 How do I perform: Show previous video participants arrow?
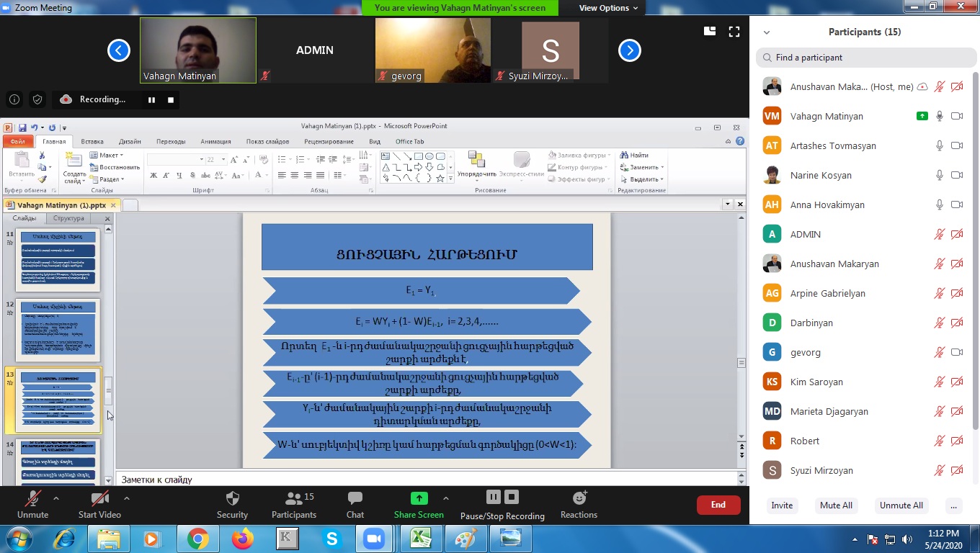click(119, 50)
